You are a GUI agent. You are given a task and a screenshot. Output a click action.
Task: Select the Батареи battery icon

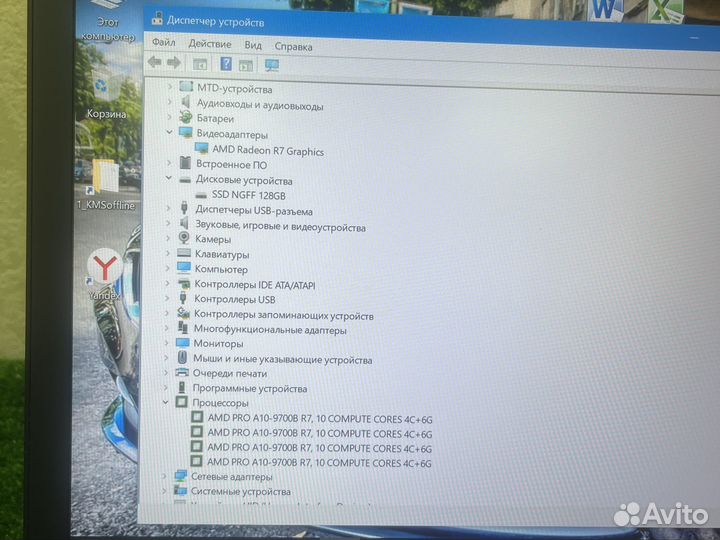click(186, 117)
